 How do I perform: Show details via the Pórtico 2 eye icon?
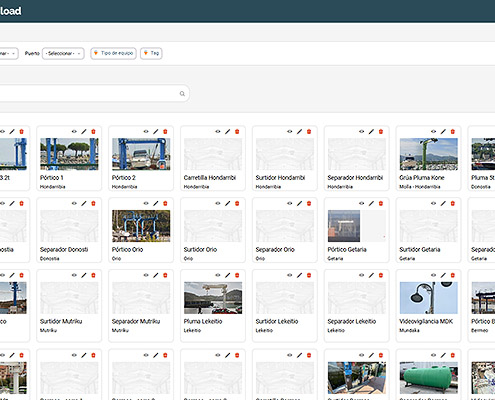pos(146,132)
